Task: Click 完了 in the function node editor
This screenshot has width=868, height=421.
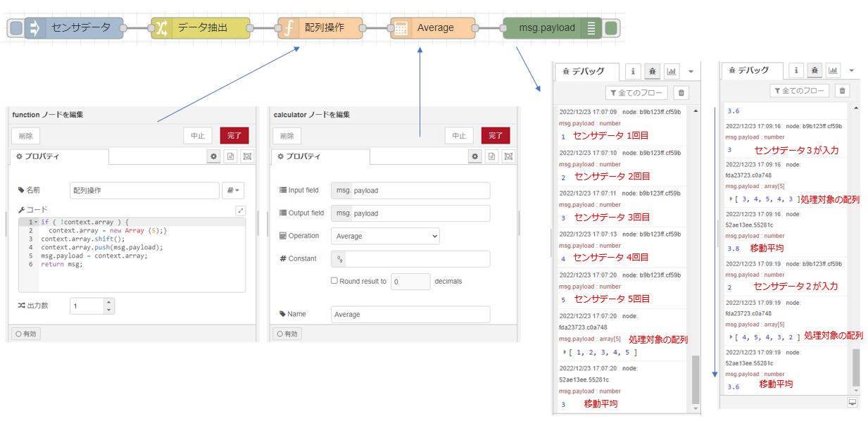Action: tap(234, 135)
